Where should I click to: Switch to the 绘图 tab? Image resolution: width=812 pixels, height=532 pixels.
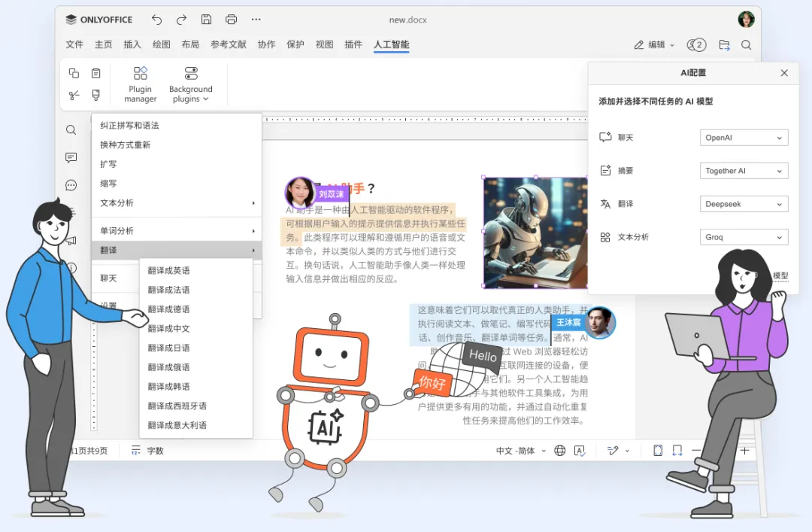[162, 44]
